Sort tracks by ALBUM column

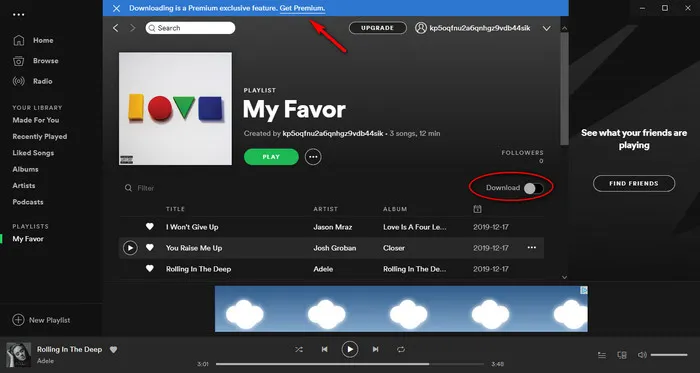coord(395,209)
